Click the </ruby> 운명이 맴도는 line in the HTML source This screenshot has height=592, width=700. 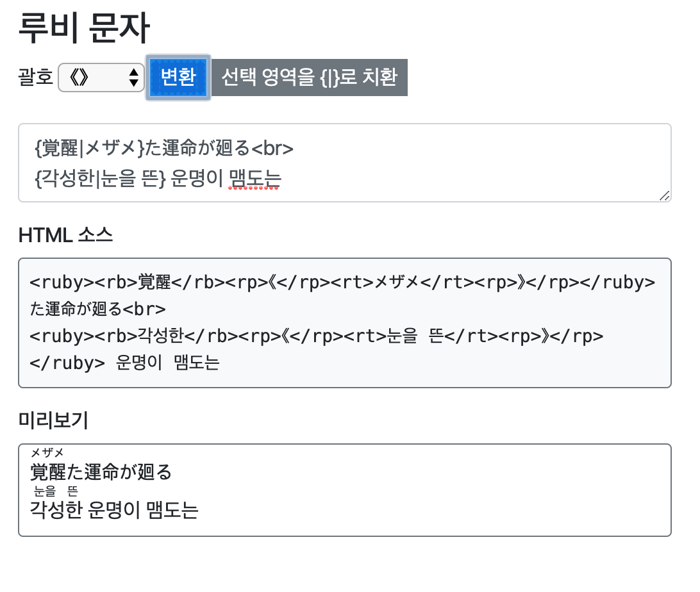pyautogui.click(x=125, y=363)
